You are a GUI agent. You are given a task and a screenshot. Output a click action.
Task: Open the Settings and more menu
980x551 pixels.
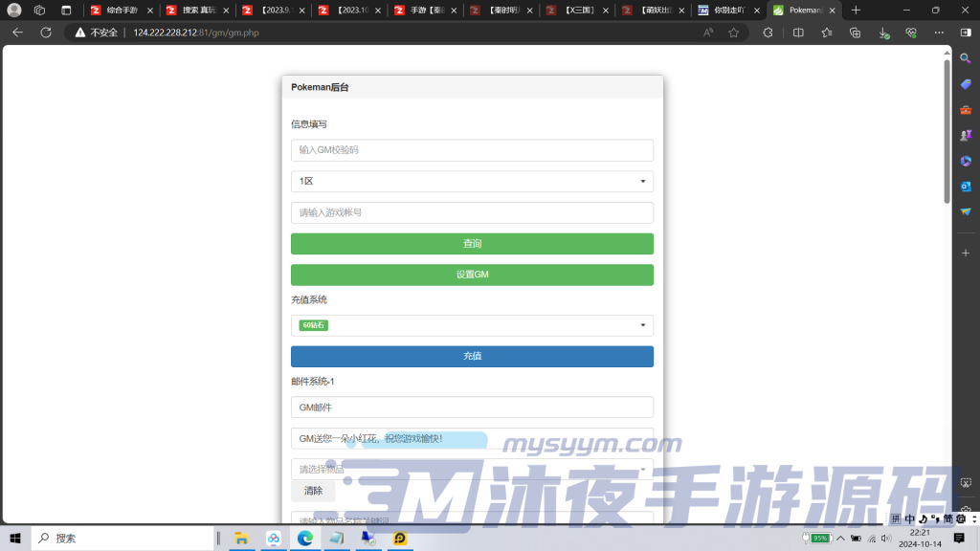[x=938, y=32]
